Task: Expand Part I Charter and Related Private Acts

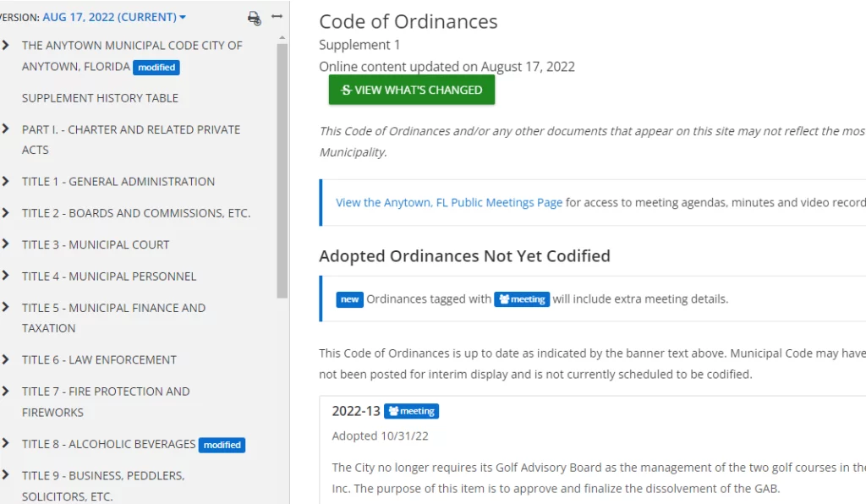Action: tap(8, 129)
